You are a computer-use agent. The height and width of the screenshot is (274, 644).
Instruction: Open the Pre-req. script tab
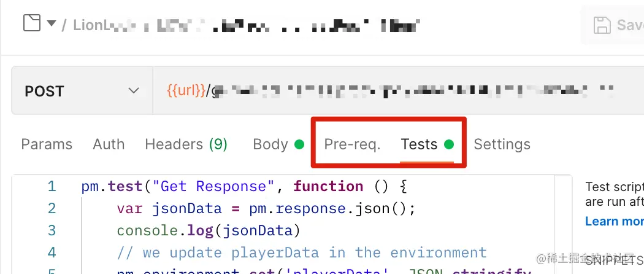352,144
